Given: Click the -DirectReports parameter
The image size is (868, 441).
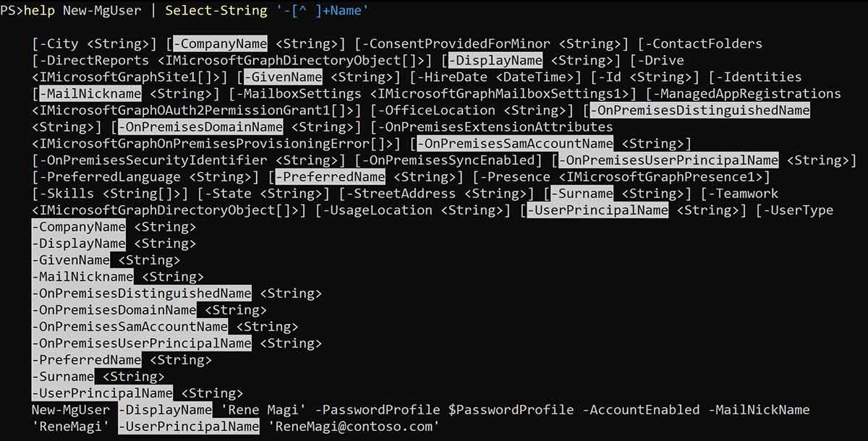Looking at the screenshot, I should [94, 61].
